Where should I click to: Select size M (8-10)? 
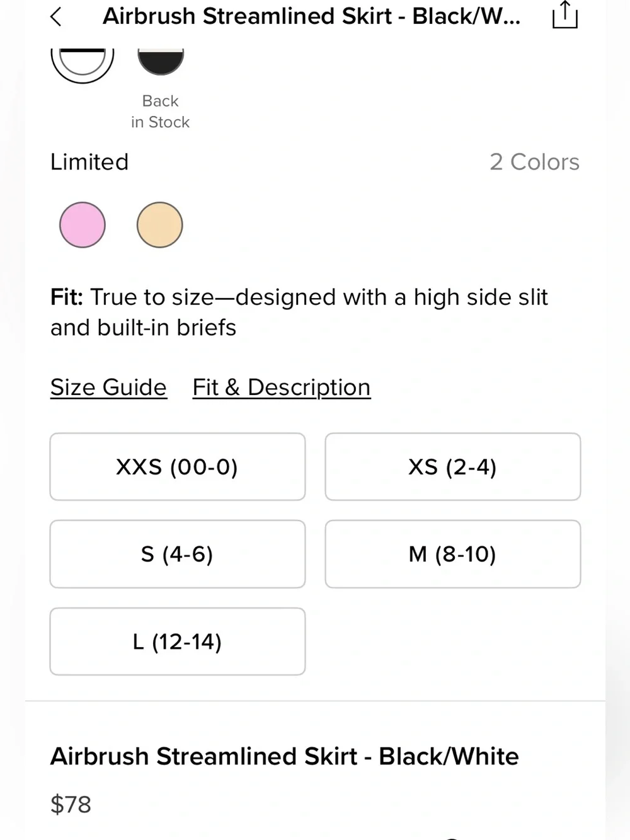point(453,555)
